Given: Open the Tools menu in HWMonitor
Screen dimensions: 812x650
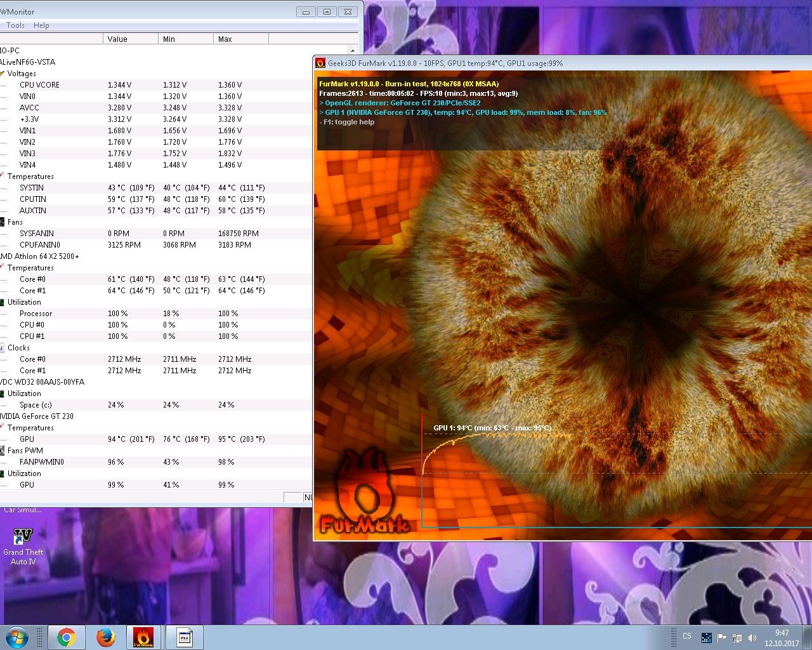Looking at the screenshot, I should (15, 25).
